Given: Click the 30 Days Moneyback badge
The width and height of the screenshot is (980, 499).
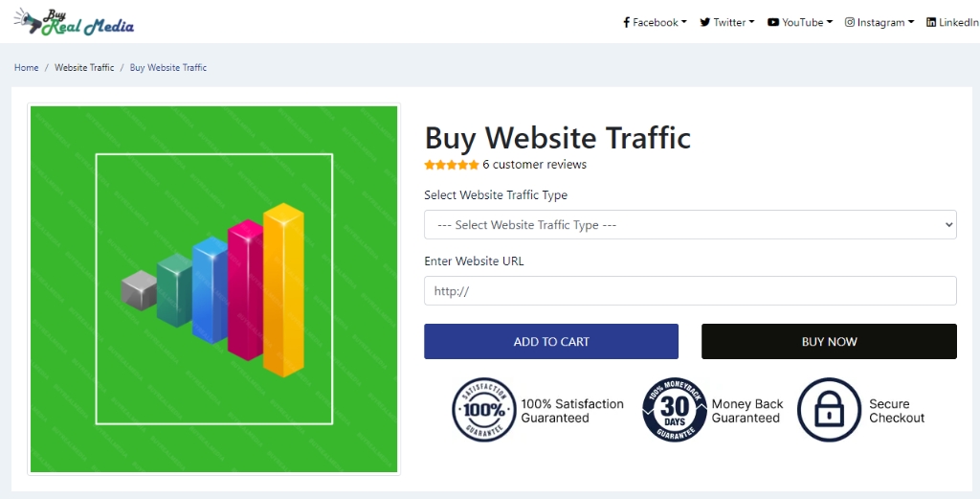Looking at the screenshot, I should 675,410.
